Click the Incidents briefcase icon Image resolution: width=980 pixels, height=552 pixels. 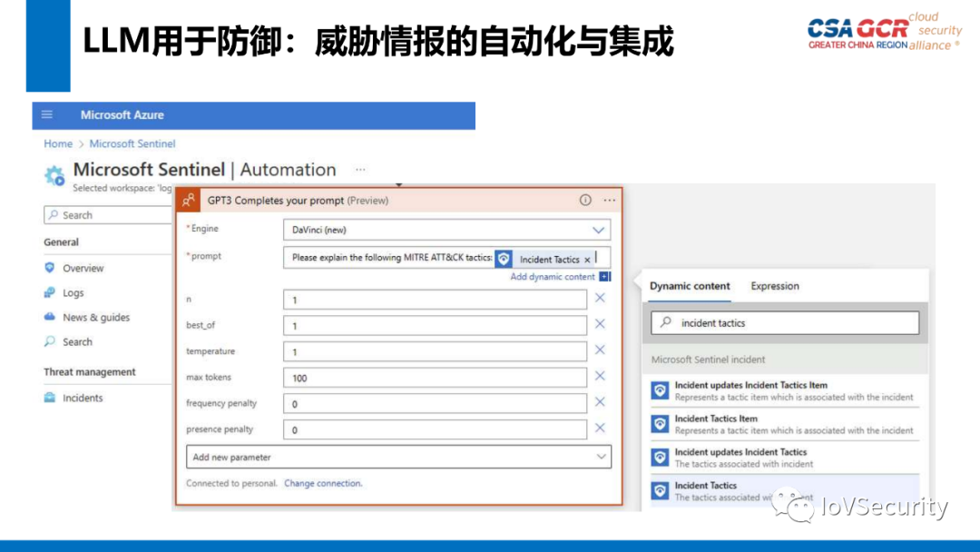[x=49, y=398]
